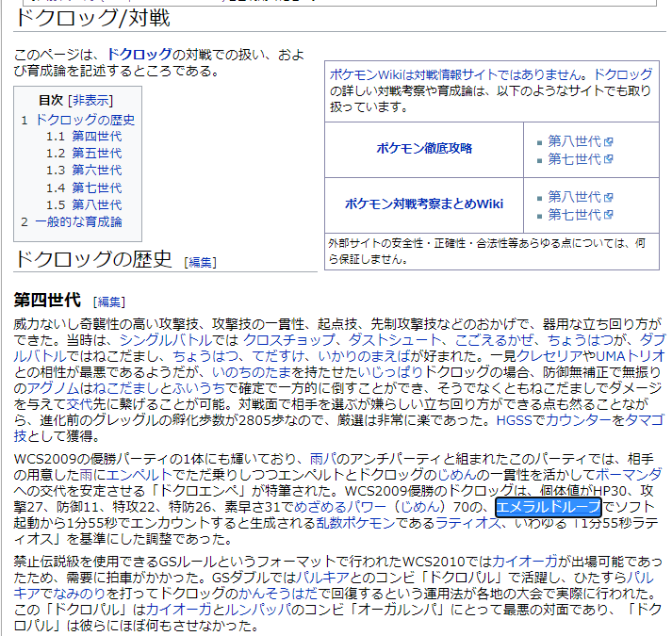Open the クレセリア Pokémon link

point(549,356)
